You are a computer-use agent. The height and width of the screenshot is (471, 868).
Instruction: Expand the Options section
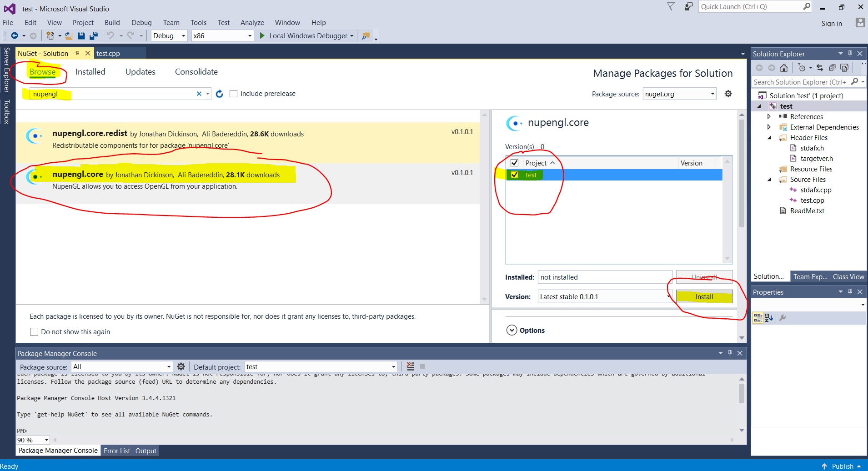512,330
